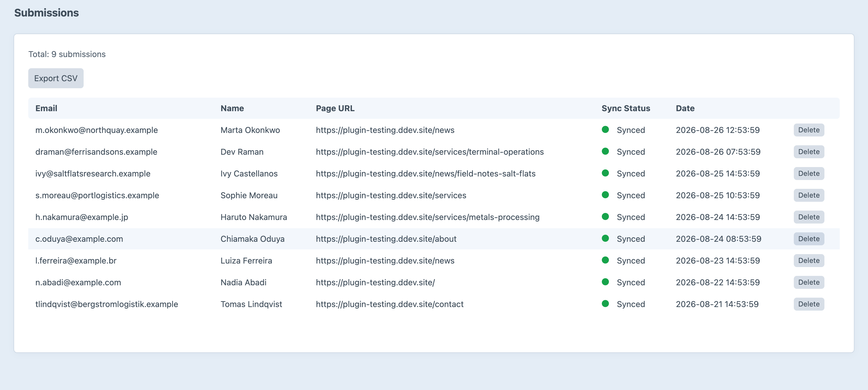Remove Ivy Castellanos entry with Delete
This screenshot has height=390, width=868.
[809, 174]
